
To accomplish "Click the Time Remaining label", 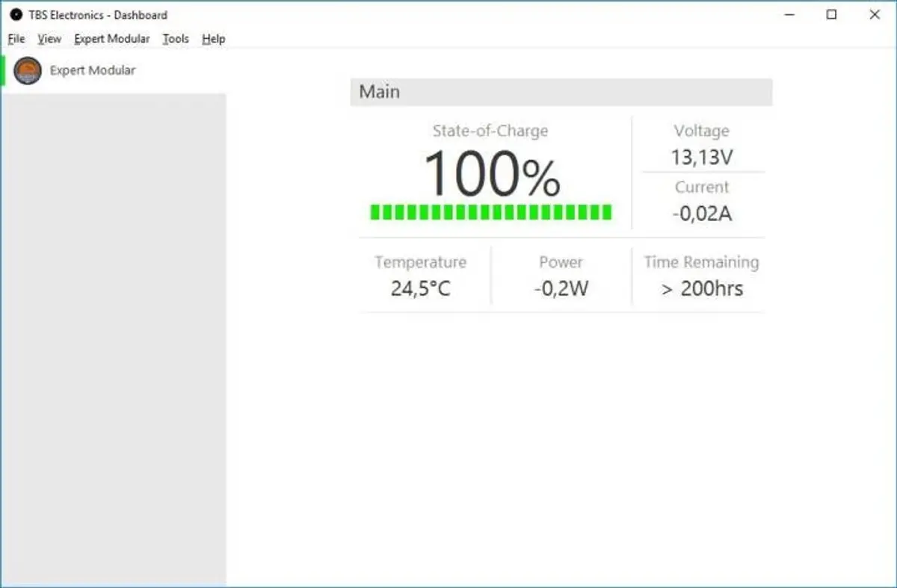I will (701, 262).
